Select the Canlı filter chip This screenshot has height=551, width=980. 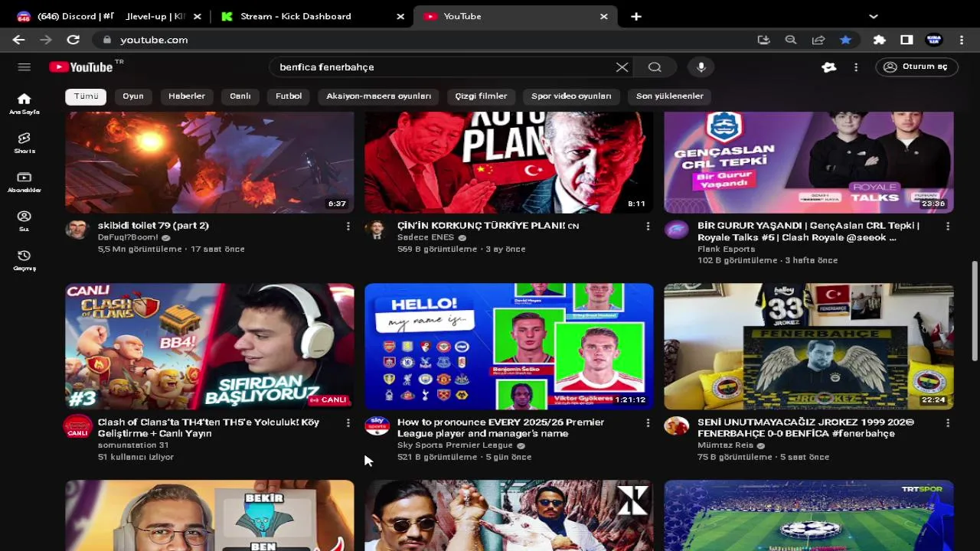coord(240,96)
